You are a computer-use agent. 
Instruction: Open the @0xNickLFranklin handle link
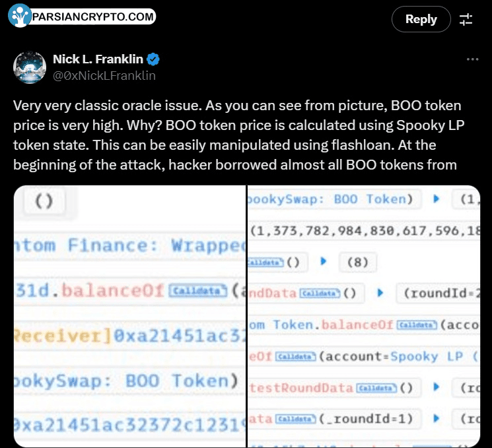104,76
